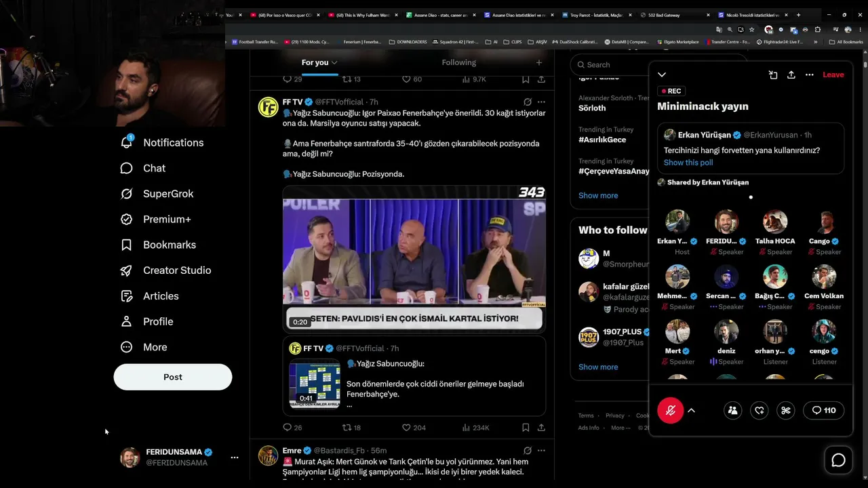Screen dimensions: 868x488
Task: Open the Premium+ badge icon
Action: coord(126,219)
